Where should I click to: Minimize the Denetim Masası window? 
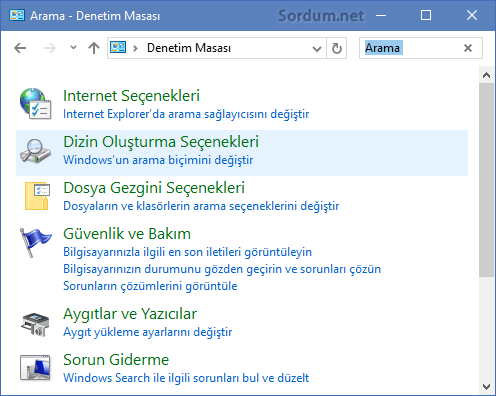tap(381, 15)
